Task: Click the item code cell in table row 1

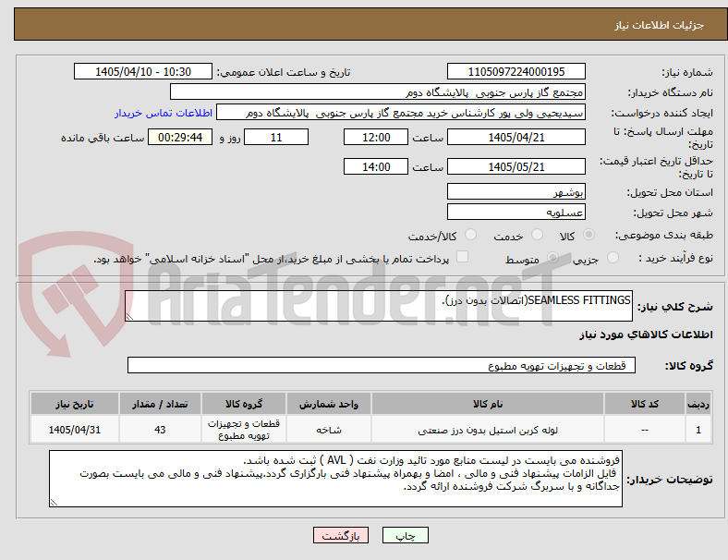Action: pos(645,430)
